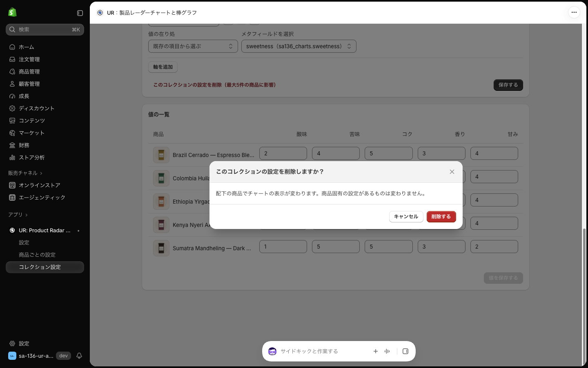Click the ホーム home icon
Screen dimensions: 588x368
click(x=12, y=47)
